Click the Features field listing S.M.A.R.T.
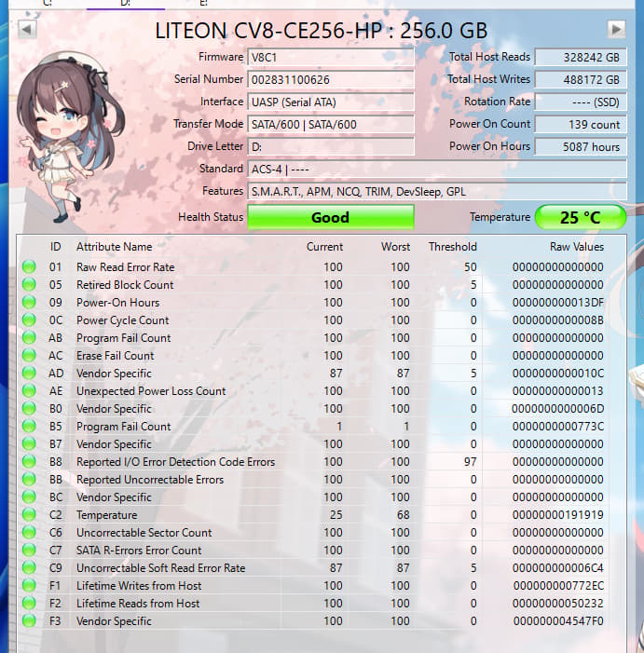This screenshot has width=644, height=653. (437, 192)
